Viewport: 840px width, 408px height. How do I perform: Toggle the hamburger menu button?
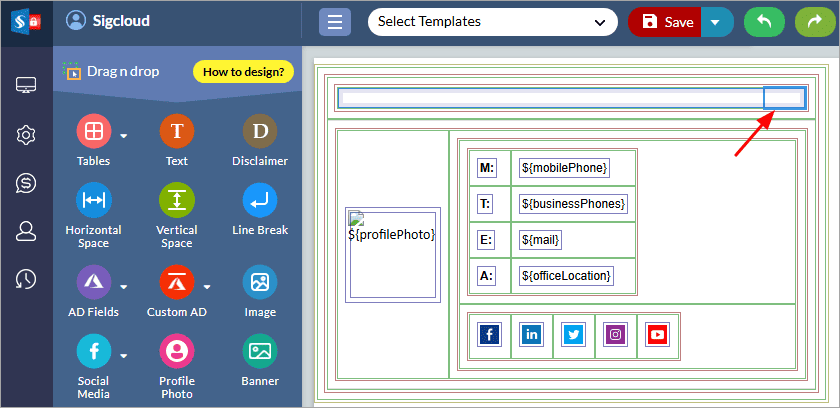click(x=335, y=22)
